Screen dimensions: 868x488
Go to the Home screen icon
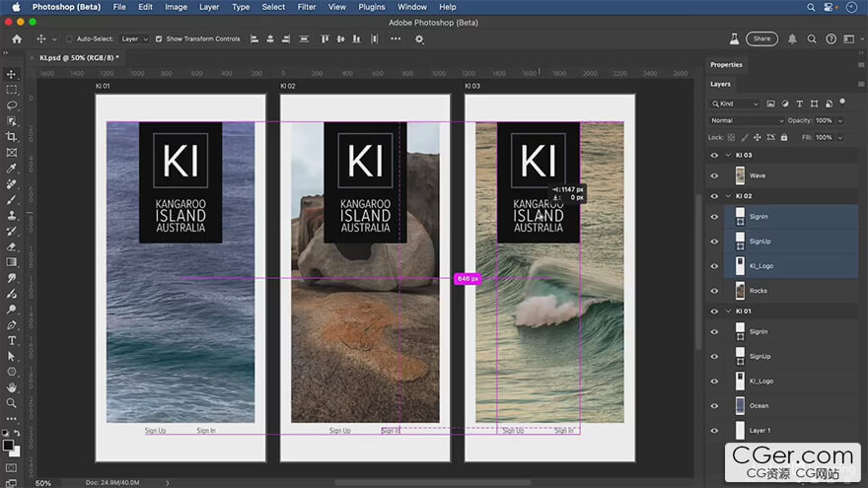pos(17,38)
